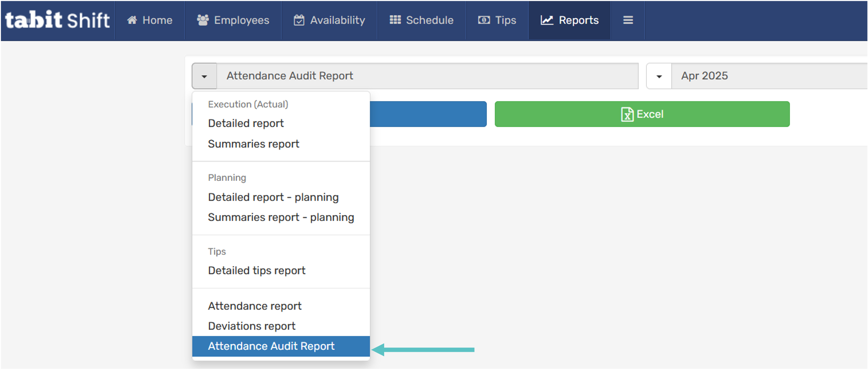The width and height of the screenshot is (868, 369).
Task: Collapse the report type dropdown arrow
Action: click(204, 76)
